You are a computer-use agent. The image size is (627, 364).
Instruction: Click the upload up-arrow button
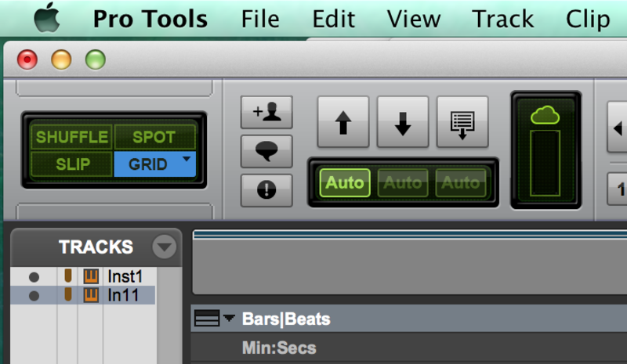[x=343, y=122]
